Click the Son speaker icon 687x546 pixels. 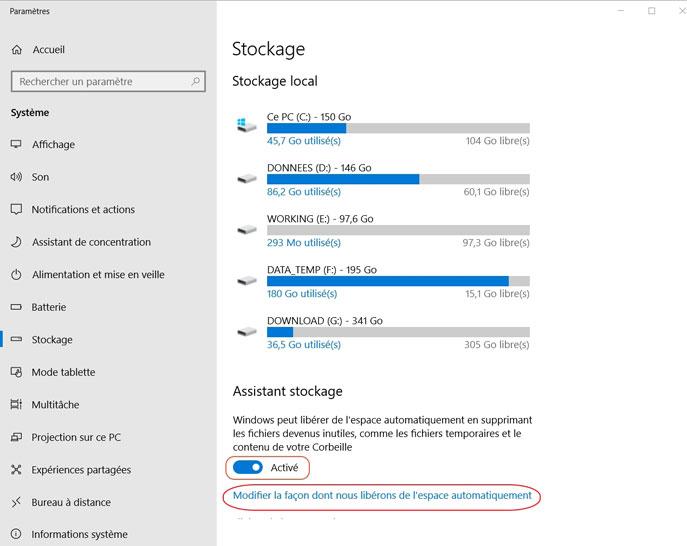point(16,177)
